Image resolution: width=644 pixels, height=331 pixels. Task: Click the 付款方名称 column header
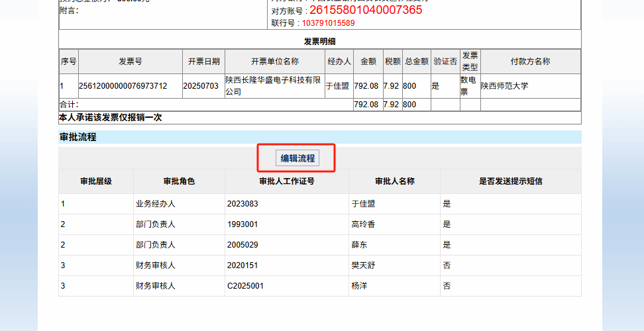coord(530,62)
